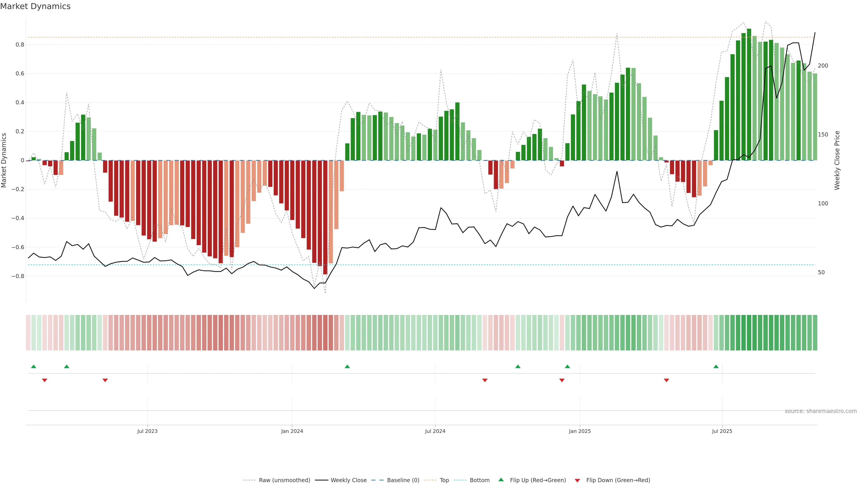Click the rightmost cell of the heatmap strip
Viewport: 868px width, 488px height.
point(815,333)
